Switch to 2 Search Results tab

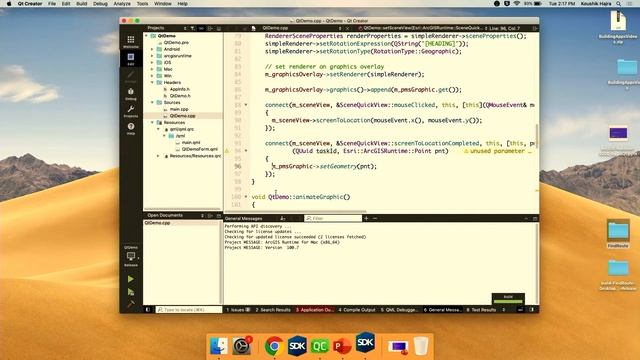[x=273, y=310]
